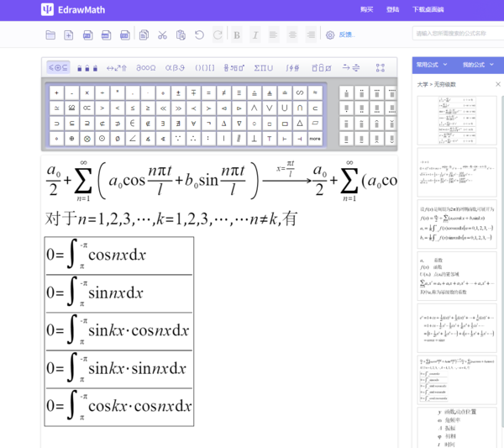Insert the multiplication × symbol
This screenshot has height=448, width=504.
pyautogui.click(x=87, y=93)
